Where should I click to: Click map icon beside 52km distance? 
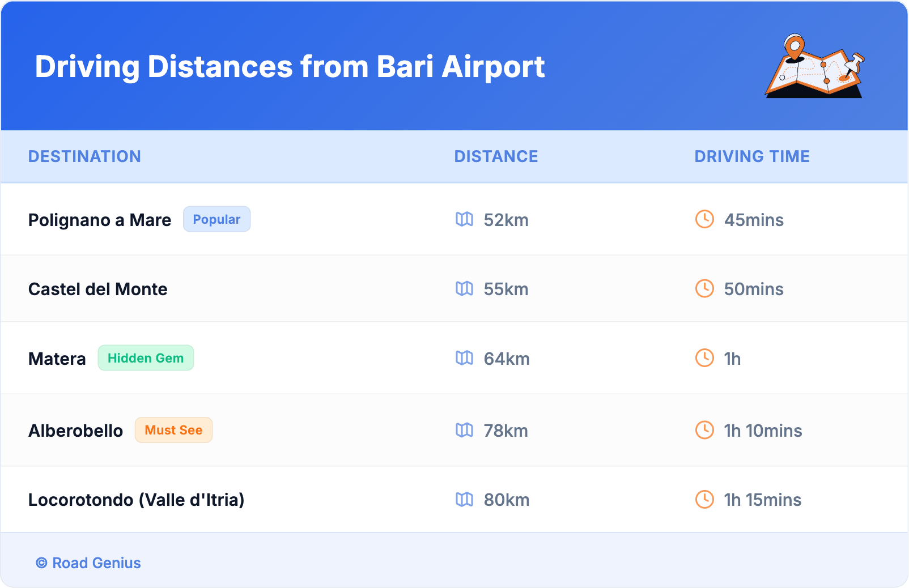coord(464,219)
